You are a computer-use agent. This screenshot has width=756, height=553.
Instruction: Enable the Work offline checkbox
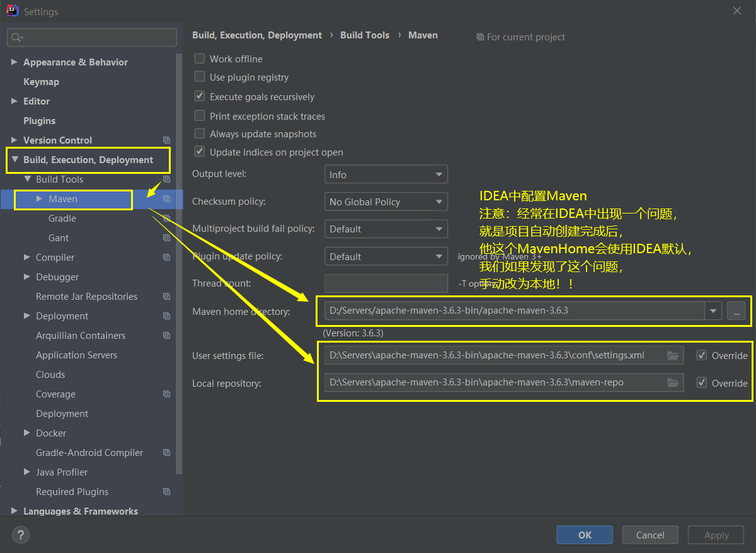pyautogui.click(x=200, y=59)
